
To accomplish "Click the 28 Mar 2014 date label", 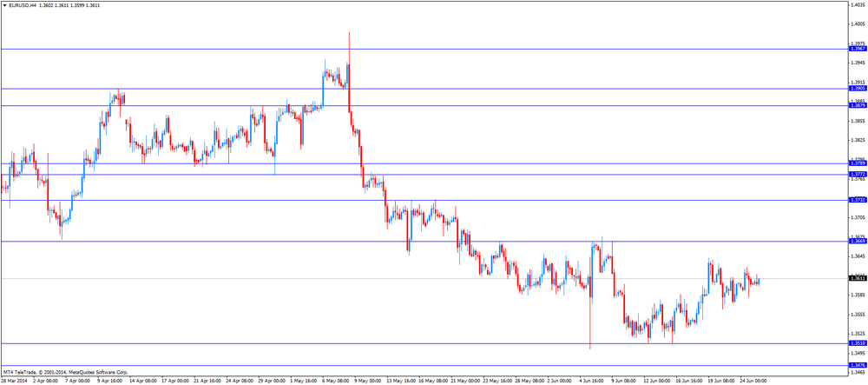I will pos(14,382).
